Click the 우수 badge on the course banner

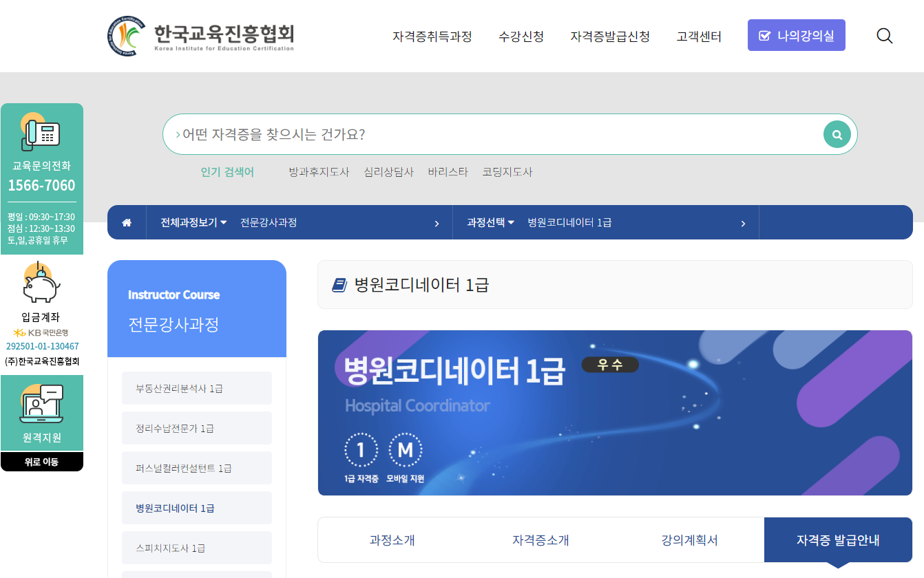coord(609,365)
